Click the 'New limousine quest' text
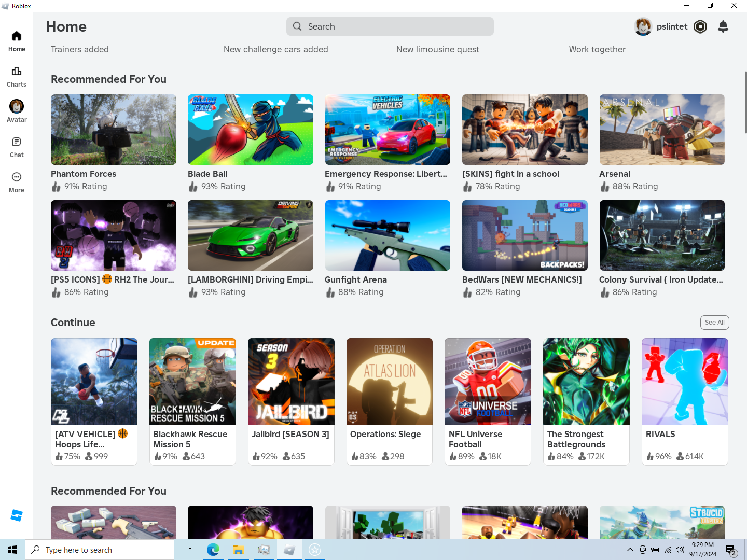 coord(438,49)
